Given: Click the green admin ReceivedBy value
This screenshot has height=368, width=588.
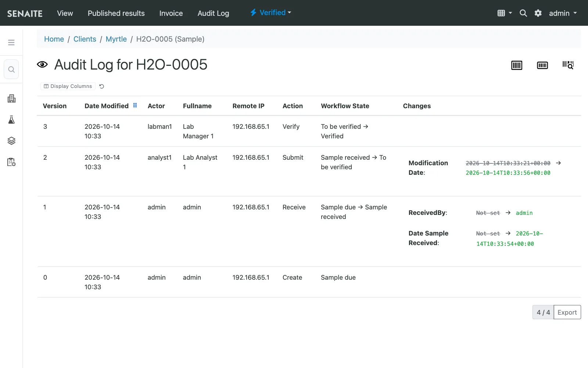Looking at the screenshot, I should tap(524, 213).
